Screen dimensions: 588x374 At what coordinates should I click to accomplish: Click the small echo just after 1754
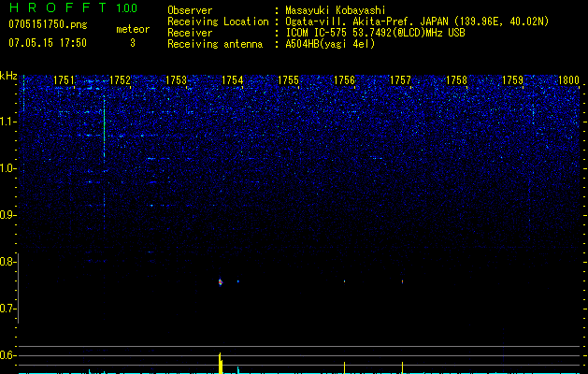(x=237, y=281)
